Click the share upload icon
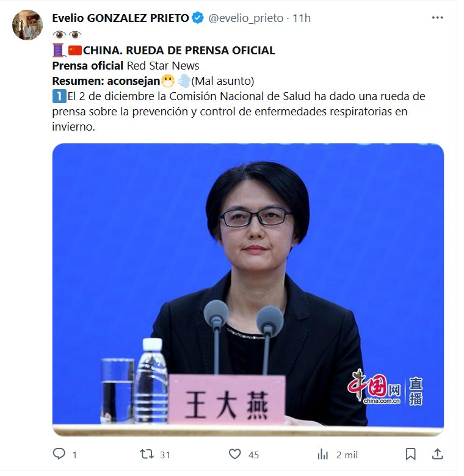Viewport: 464px width, 476px height. tap(437, 454)
